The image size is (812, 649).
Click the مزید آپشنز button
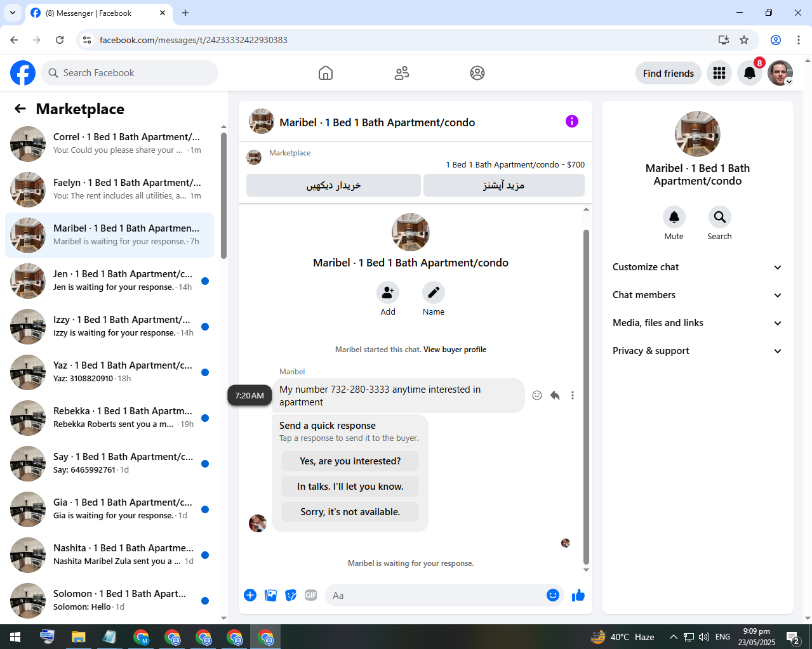click(x=504, y=185)
